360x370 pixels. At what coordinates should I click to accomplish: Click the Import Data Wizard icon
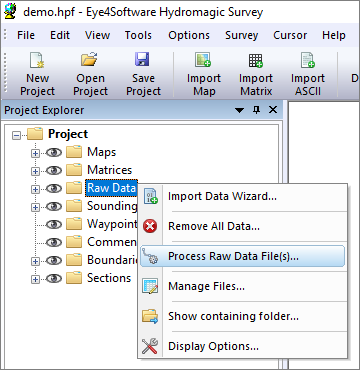pyautogui.click(x=150, y=196)
